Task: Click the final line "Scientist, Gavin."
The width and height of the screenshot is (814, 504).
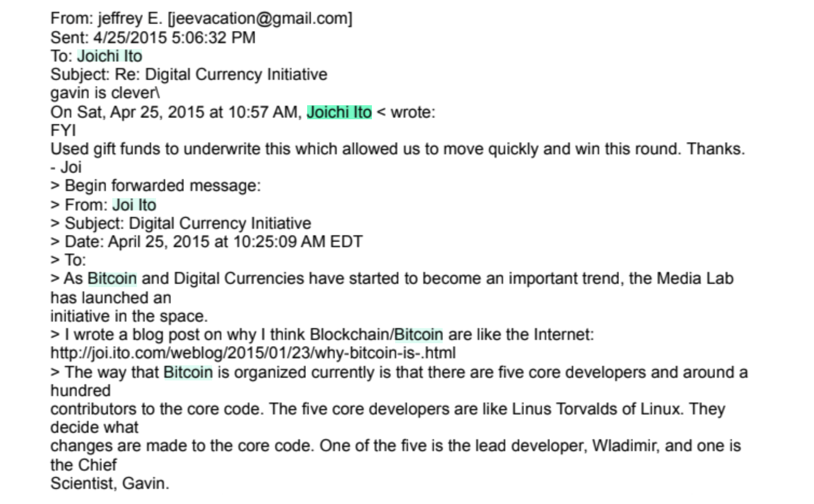Action: tap(110, 483)
